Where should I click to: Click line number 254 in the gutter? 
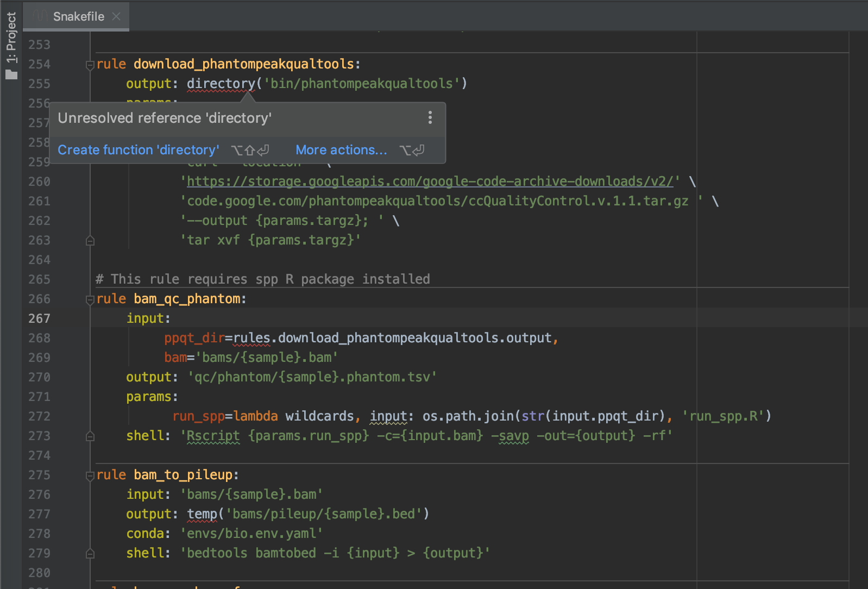point(39,64)
